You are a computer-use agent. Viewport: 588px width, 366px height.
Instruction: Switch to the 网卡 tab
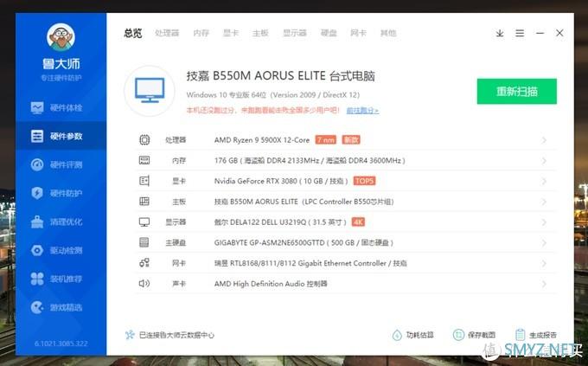click(358, 33)
